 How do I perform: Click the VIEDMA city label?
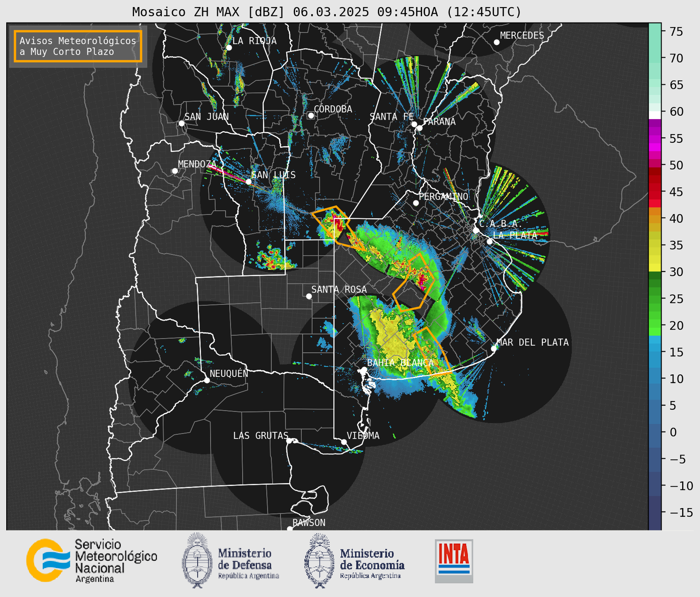pos(363,436)
